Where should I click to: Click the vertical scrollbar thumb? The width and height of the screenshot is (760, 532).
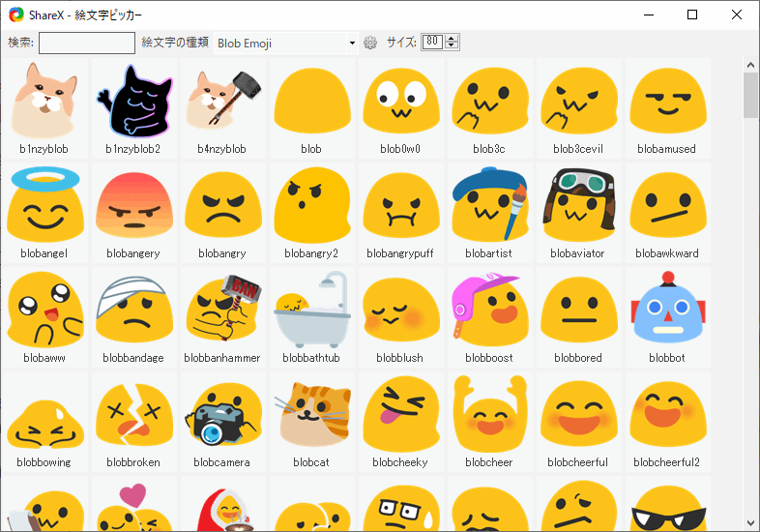point(750,95)
